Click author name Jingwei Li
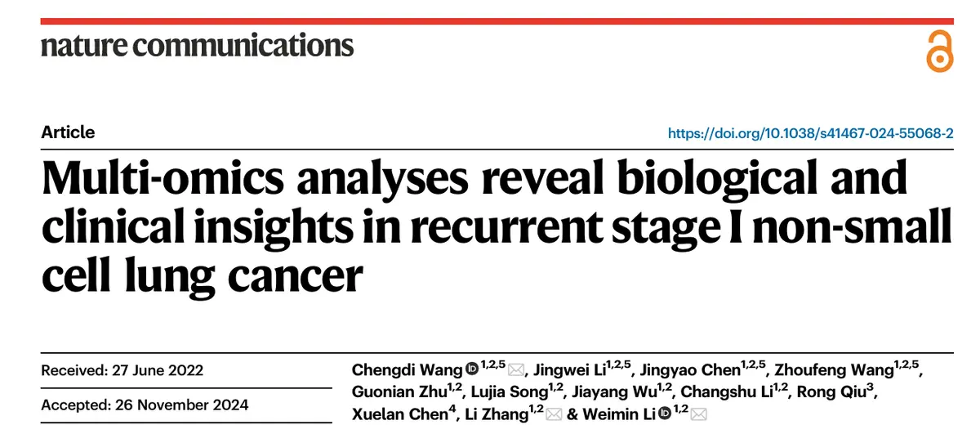Image resolution: width=980 pixels, height=425 pixels. pyautogui.click(x=568, y=370)
